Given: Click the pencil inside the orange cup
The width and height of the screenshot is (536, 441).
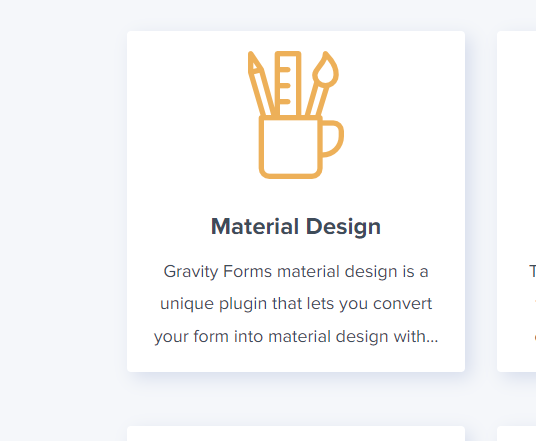Looking at the screenshot, I should point(260,84).
